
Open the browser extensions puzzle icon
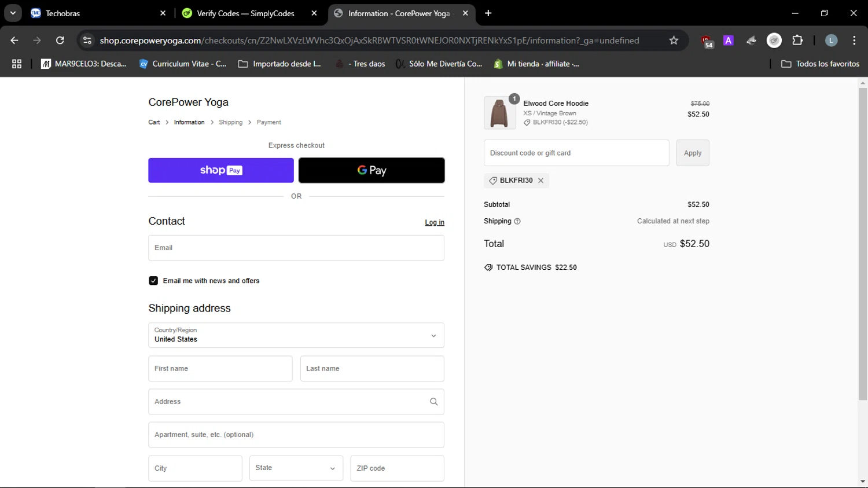tap(797, 41)
